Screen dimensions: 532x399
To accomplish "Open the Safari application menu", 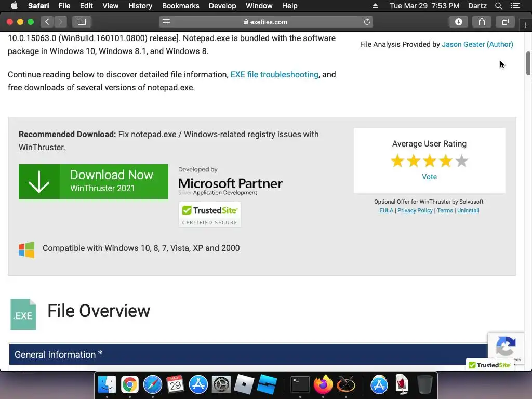I will click(x=38, y=6).
